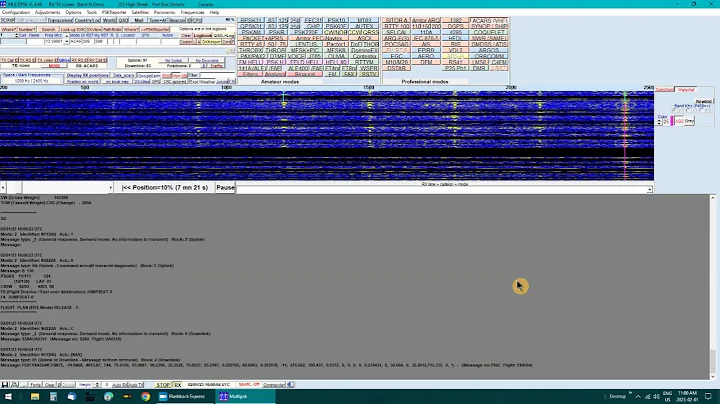This screenshot has height=404, width=720.
Task: Open the Help menu
Action: (214, 12)
